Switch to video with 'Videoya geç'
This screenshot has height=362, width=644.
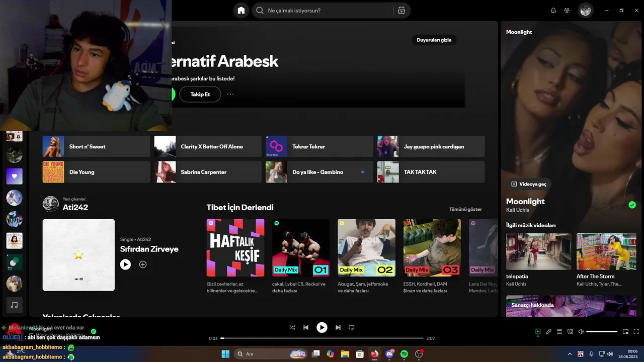(x=529, y=184)
